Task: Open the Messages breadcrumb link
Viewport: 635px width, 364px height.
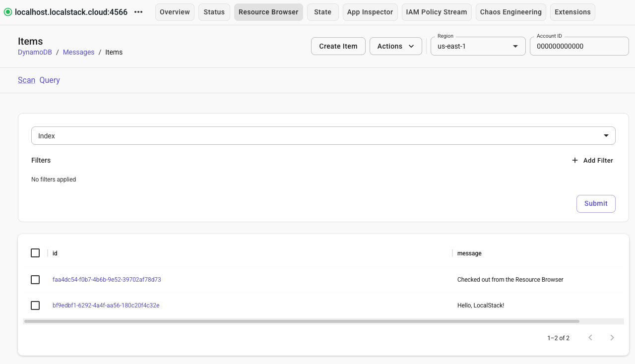Action: [x=78, y=52]
